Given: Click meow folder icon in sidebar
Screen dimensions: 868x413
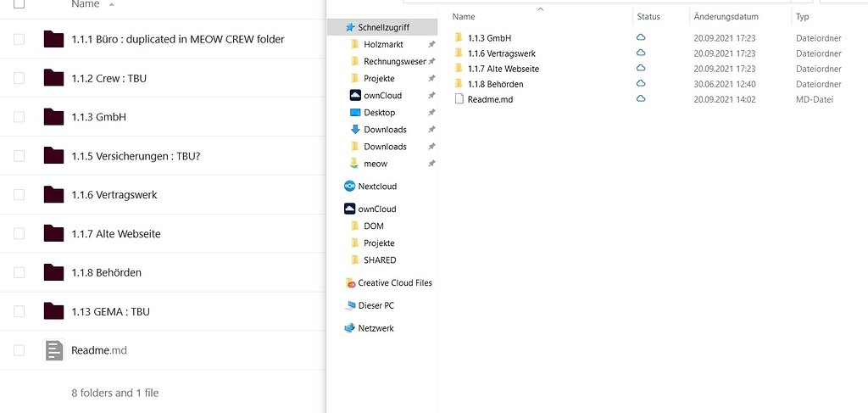Looking at the screenshot, I should tap(354, 164).
